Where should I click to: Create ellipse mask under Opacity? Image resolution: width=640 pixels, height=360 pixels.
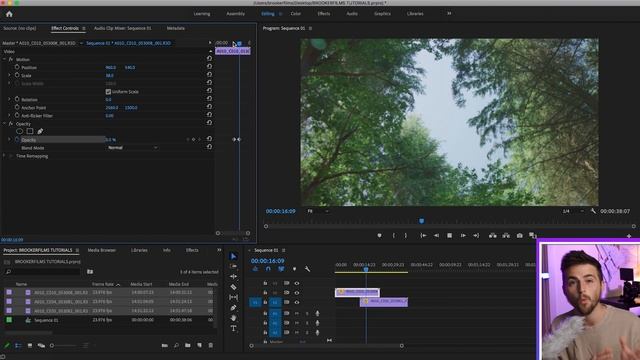(x=19, y=131)
